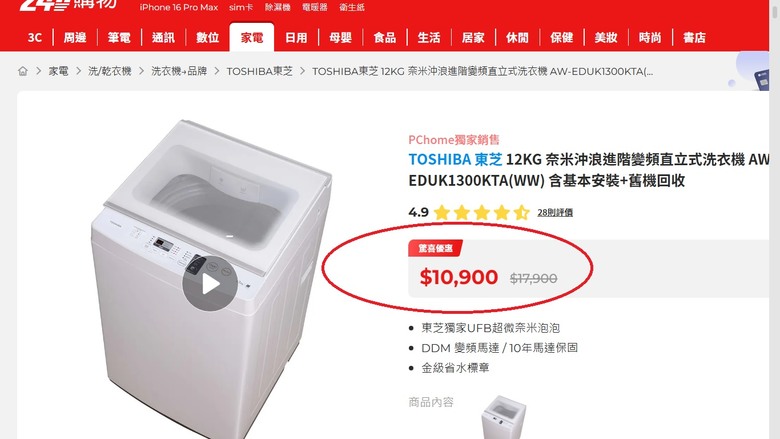Click the home icon in breadcrumb
This screenshot has height=439, width=780.
tap(23, 72)
